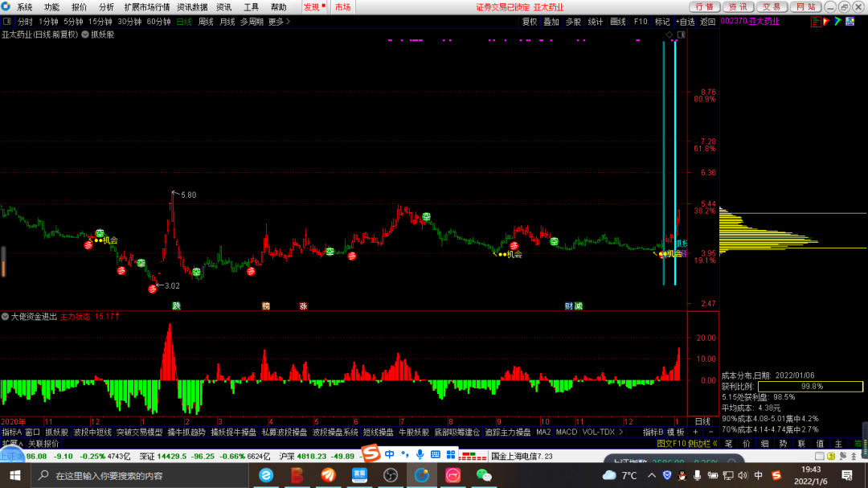Image resolution: width=868 pixels, height=488 pixels.
Task: Switch to 周线 weekly period
Action: 206,22
